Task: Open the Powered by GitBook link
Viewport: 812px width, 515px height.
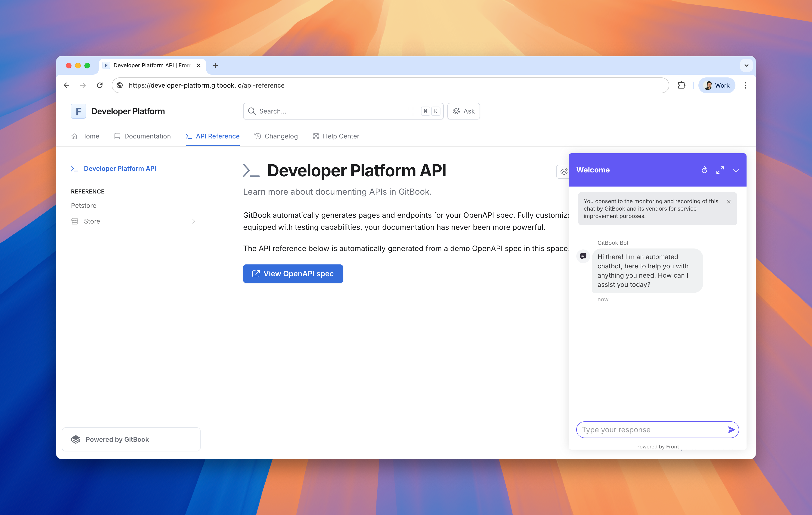Action: 131,439
